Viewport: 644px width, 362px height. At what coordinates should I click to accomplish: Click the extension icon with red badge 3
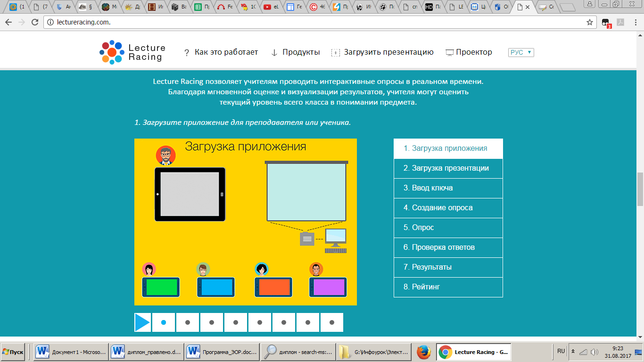[x=606, y=23]
